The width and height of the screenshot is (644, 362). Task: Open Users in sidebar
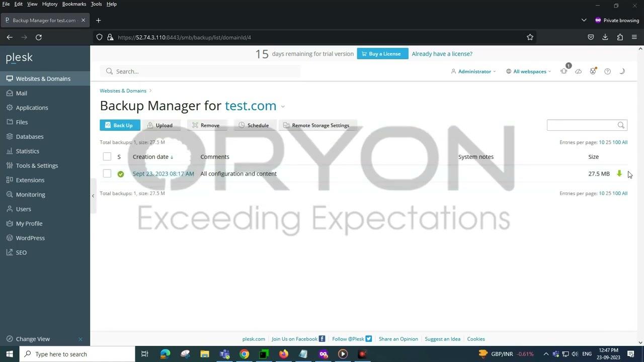tap(23, 209)
